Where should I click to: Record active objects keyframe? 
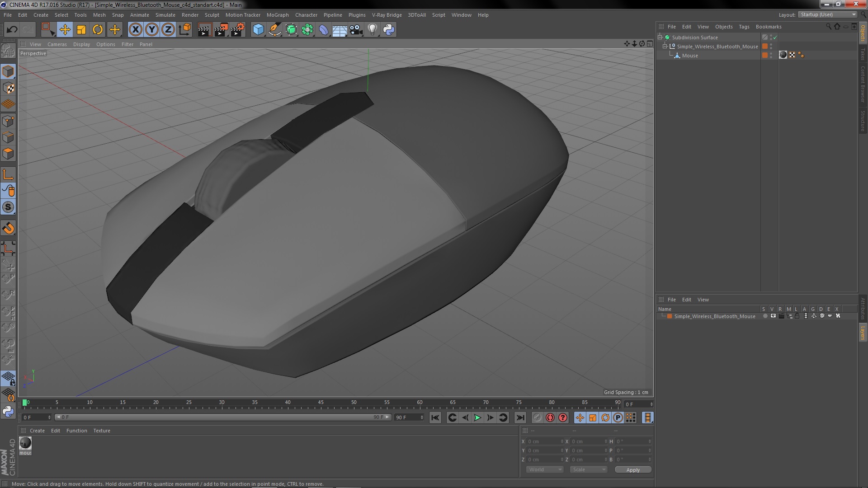(537, 418)
